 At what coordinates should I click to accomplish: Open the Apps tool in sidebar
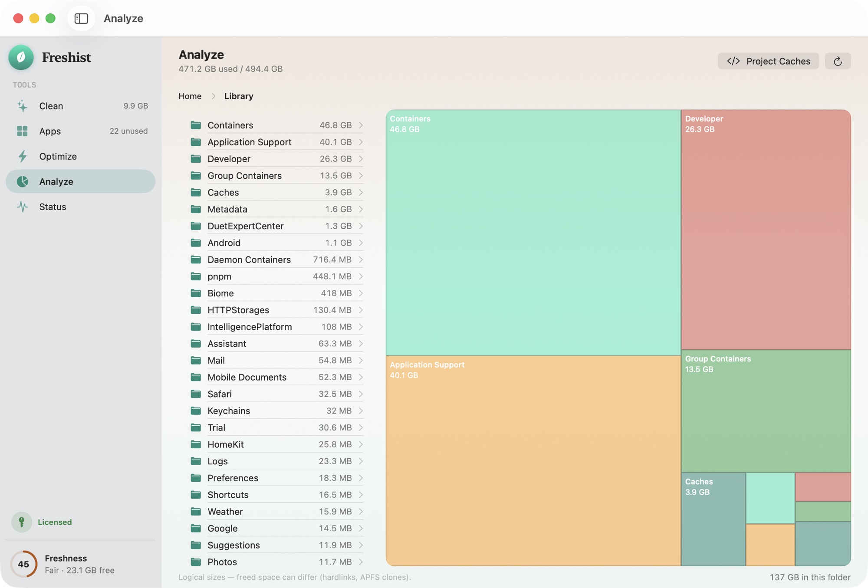click(81, 131)
